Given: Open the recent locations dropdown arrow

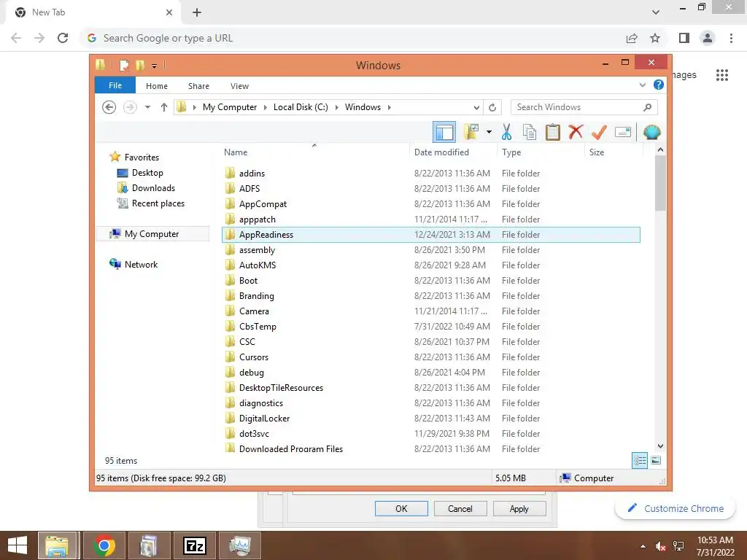Looking at the screenshot, I should tap(147, 107).
